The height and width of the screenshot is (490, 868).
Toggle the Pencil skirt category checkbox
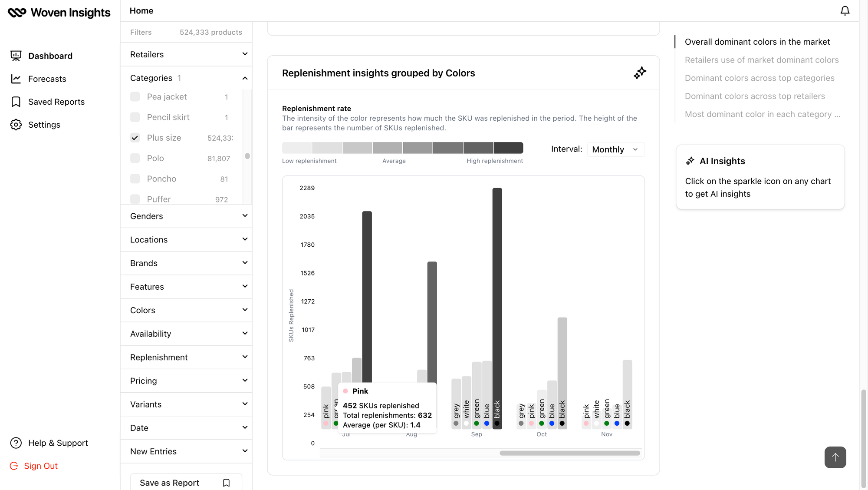coord(135,118)
